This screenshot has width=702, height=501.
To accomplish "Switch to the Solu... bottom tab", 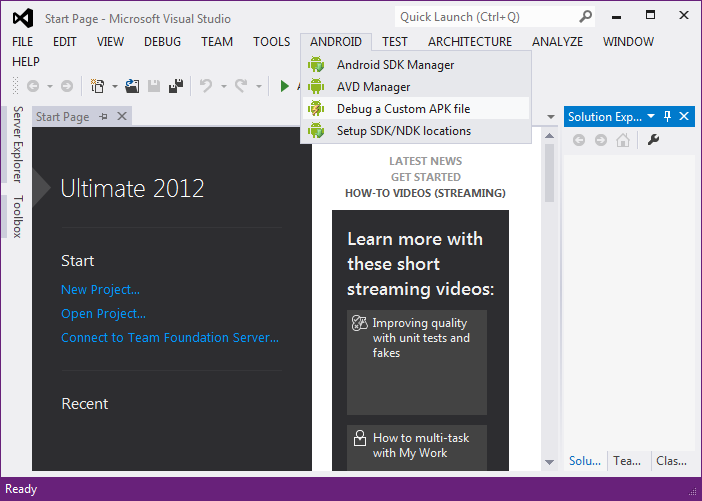I will pyautogui.click(x=585, y=461).
